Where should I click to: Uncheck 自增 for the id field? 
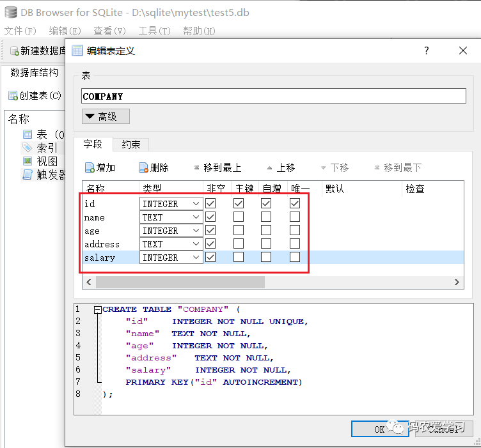pos(266,203)
